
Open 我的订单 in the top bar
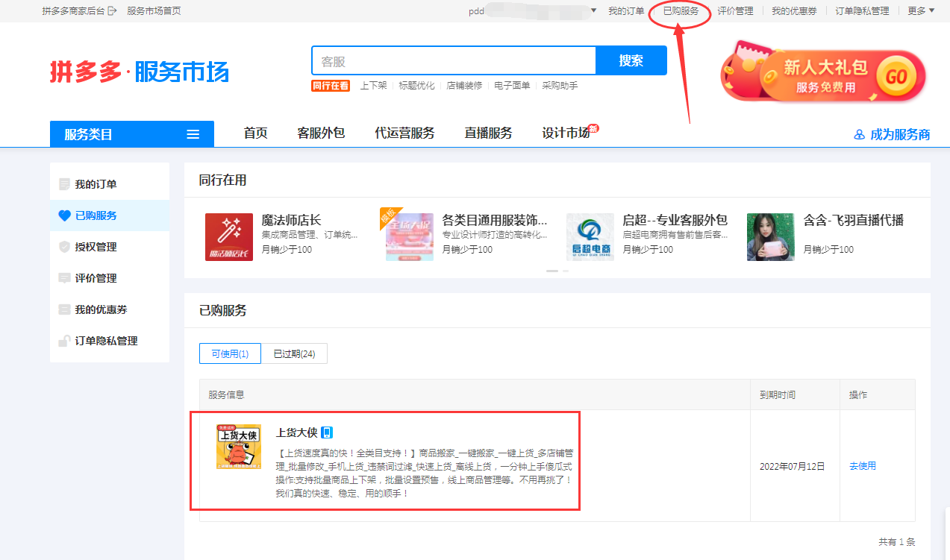tap(626, 11)
